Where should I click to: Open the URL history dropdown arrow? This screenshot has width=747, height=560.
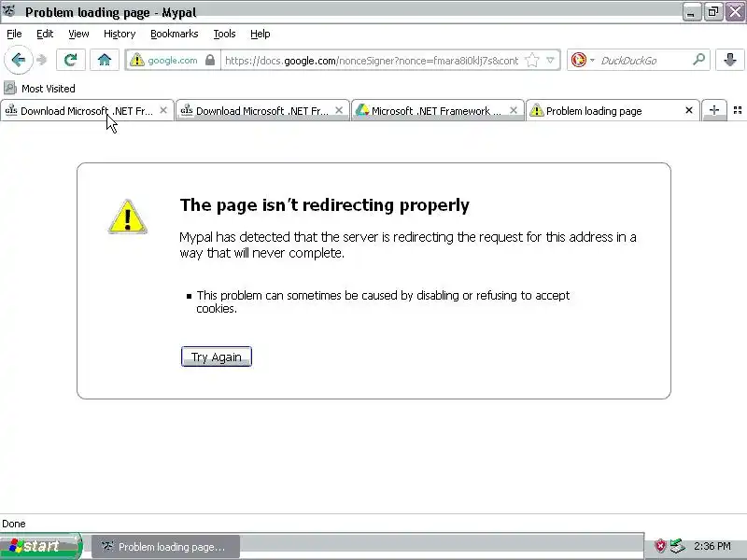pyautogui.click(x=550, y=60)
